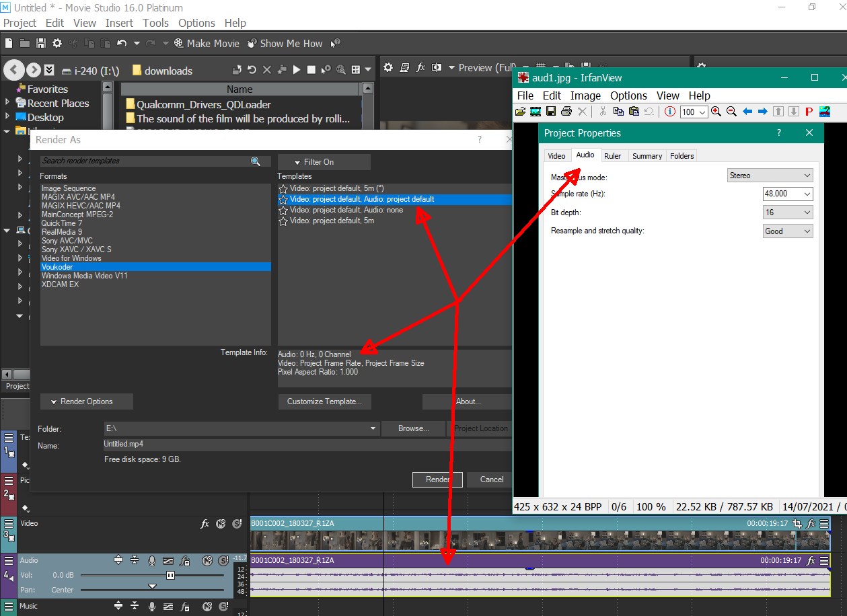This screenshot has width=847, height=616.
Task: Go to next image with IrfanView right arrow
Action: pyautogui.click(x=762, y=112)
